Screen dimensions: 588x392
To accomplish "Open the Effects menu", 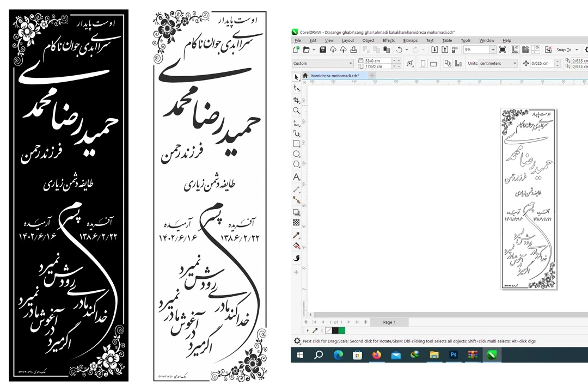I will [388, 40].
